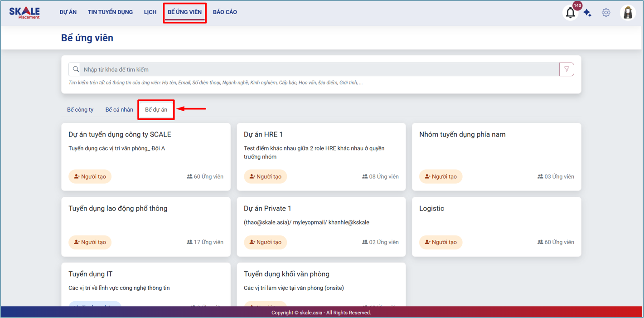The image size is (644, 318).
Task: Click the AI sparkle icon in header
Action: 588,13
